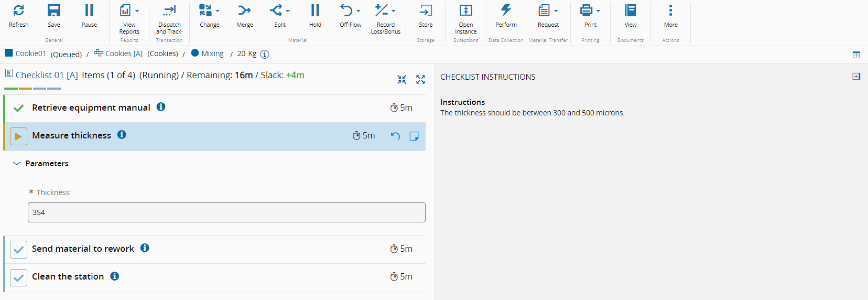Click the Merge material icon
This screenshot has width=868, height=300.
244,10
